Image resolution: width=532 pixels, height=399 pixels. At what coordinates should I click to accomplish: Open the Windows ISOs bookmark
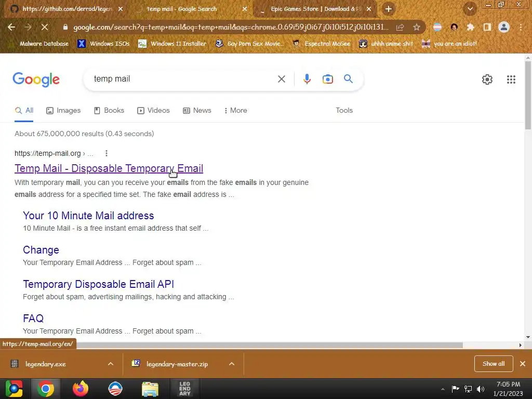[x=103, y=44]
